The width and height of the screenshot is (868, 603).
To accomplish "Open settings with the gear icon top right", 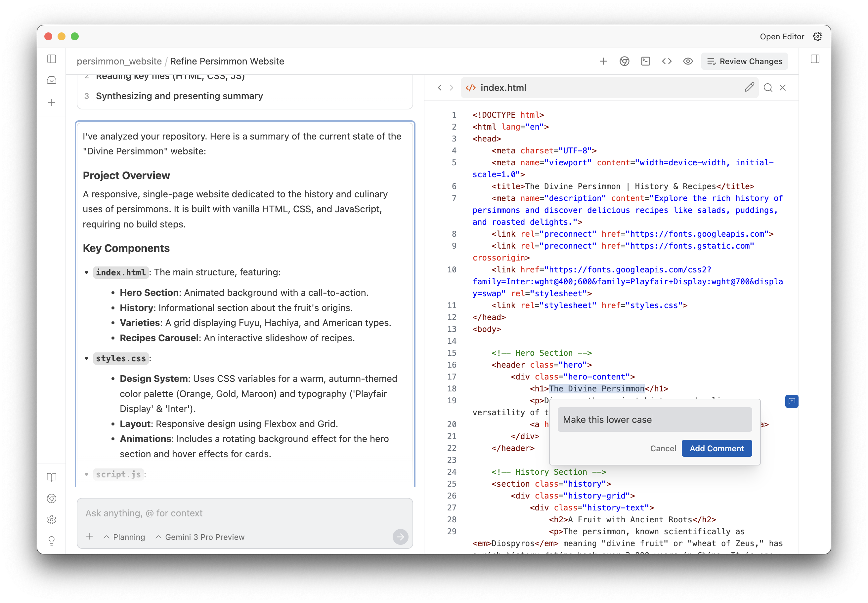I will click(x=818, y=36).
